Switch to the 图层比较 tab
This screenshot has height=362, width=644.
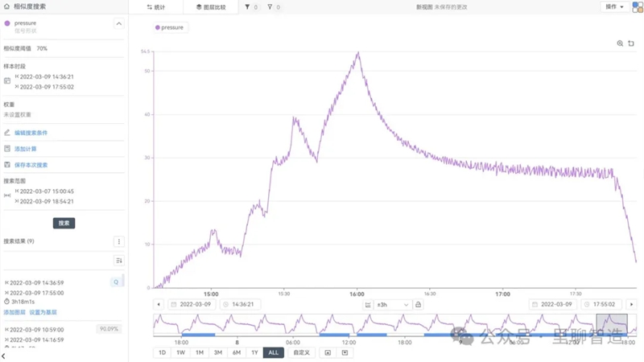click(x=211, y=7)
